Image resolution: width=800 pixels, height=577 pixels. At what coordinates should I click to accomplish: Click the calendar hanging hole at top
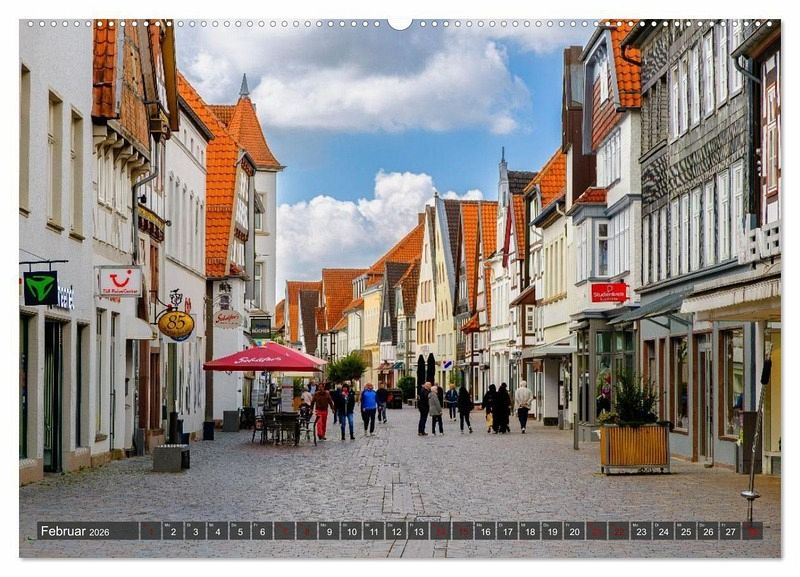(400, 22)
